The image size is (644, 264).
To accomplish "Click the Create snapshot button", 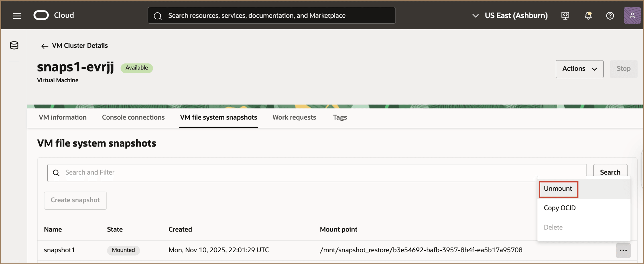I will pyautogui.click(x=75, y=200).
